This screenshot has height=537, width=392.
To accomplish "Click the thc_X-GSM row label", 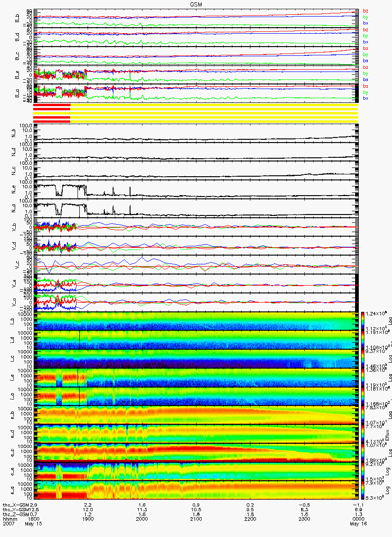I will click(16, 505).
